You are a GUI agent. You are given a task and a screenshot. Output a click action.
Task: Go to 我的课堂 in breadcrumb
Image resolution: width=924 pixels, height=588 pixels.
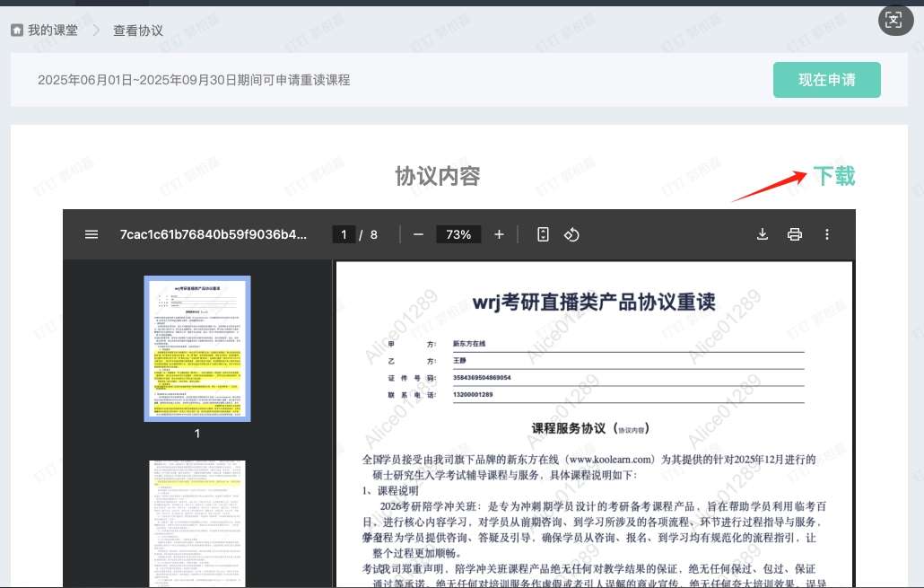[52, 31]
